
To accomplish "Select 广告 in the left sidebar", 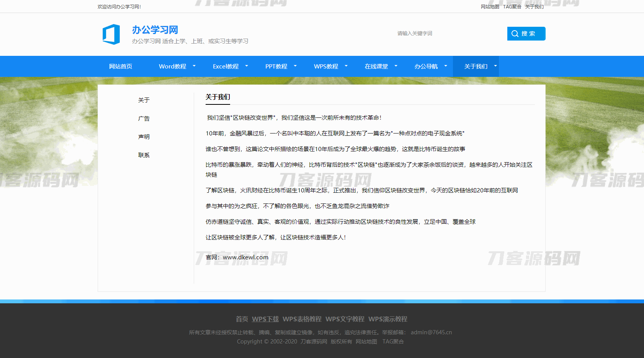I will 144,119.
